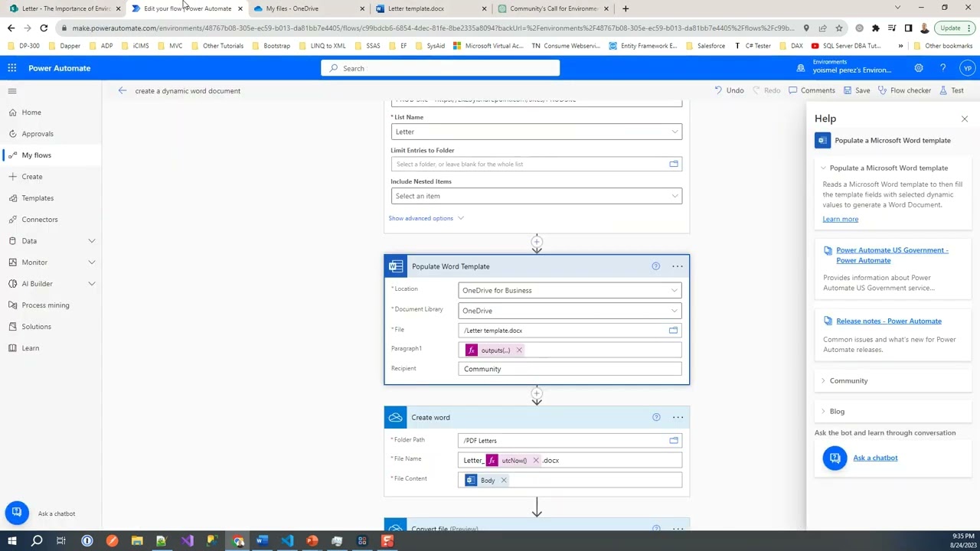This screenshot has width=980, height=551.
Task: Click the Create word OneDrive icon
Action: 395,417
